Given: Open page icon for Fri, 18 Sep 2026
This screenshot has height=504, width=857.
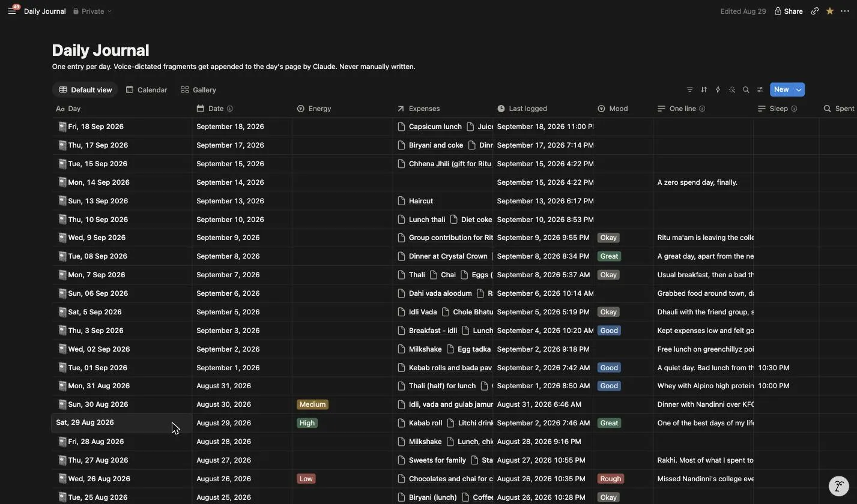Looking at the screenshot, I should pos(61,127).
